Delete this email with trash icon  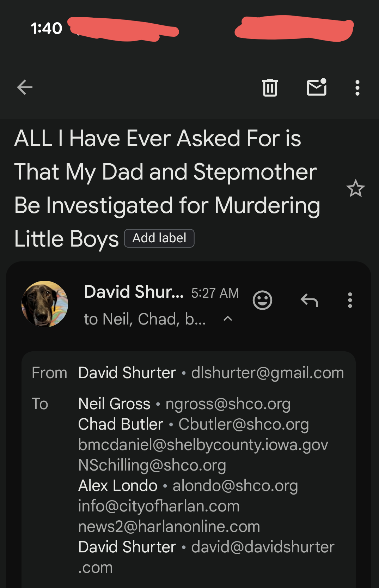(270, 87)
